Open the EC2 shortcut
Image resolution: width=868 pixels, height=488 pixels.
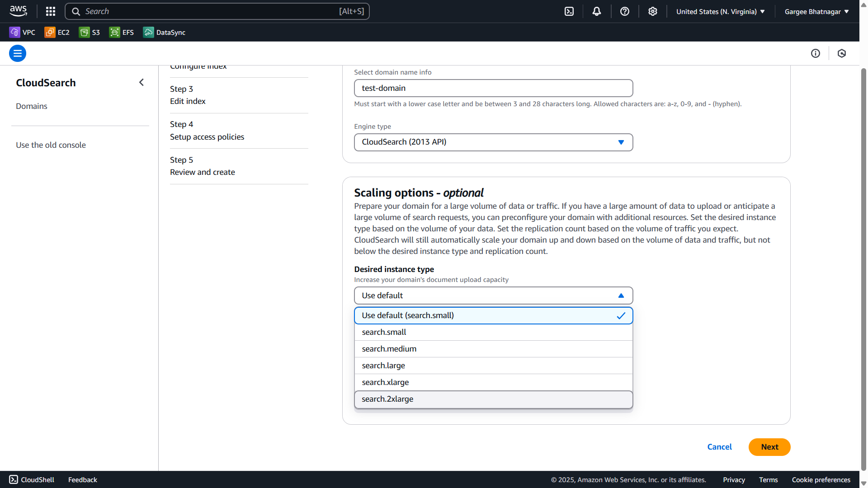click(57, 32)
